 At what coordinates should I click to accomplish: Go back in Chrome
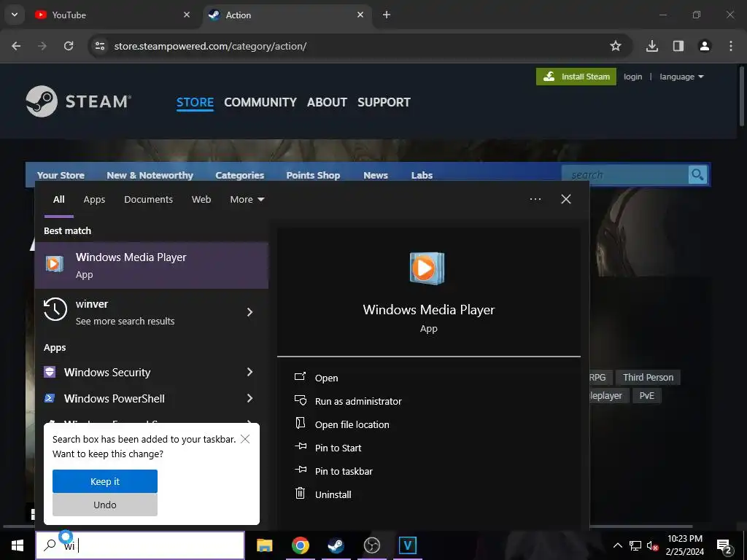[x=16, y=46]
